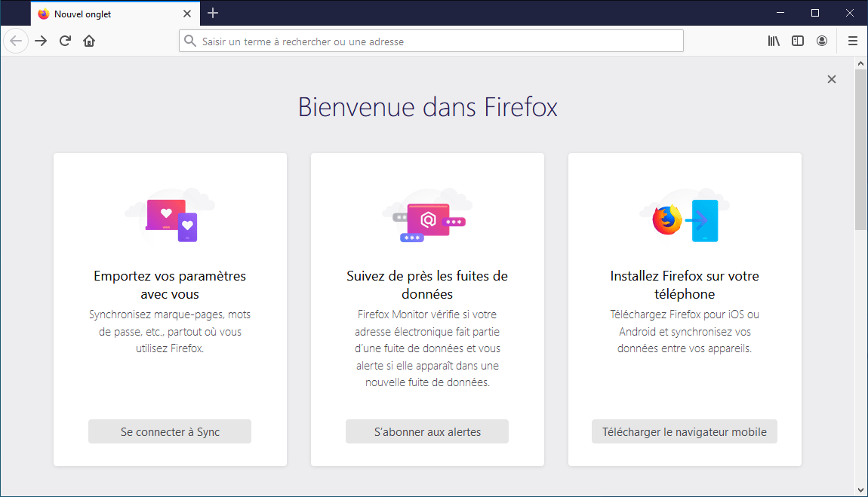Click the Firefox Monitor passwords illustration

tap(427, 216)
